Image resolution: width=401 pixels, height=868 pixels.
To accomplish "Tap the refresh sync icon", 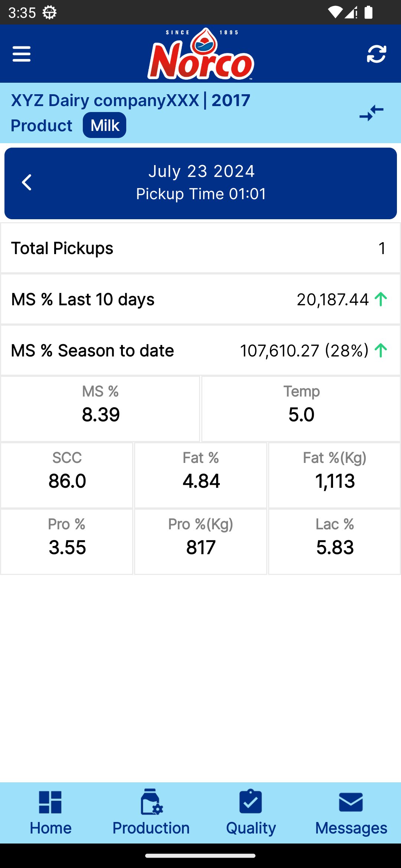I will (376, 54).
